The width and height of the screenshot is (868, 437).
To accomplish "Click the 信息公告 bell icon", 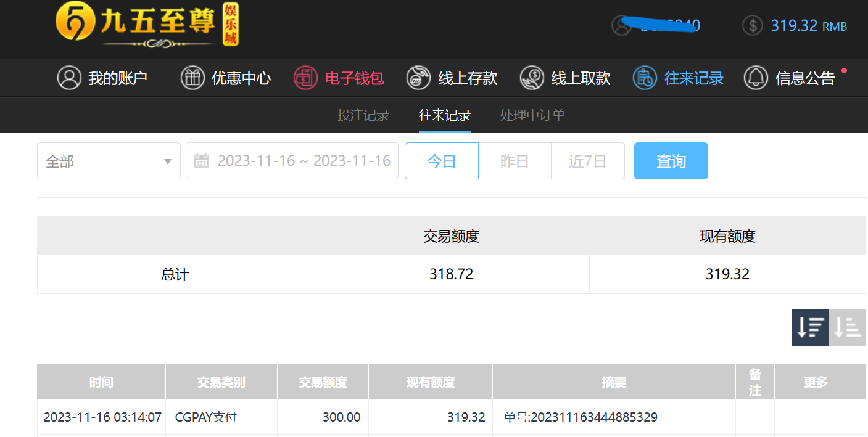I will [756, 78].
